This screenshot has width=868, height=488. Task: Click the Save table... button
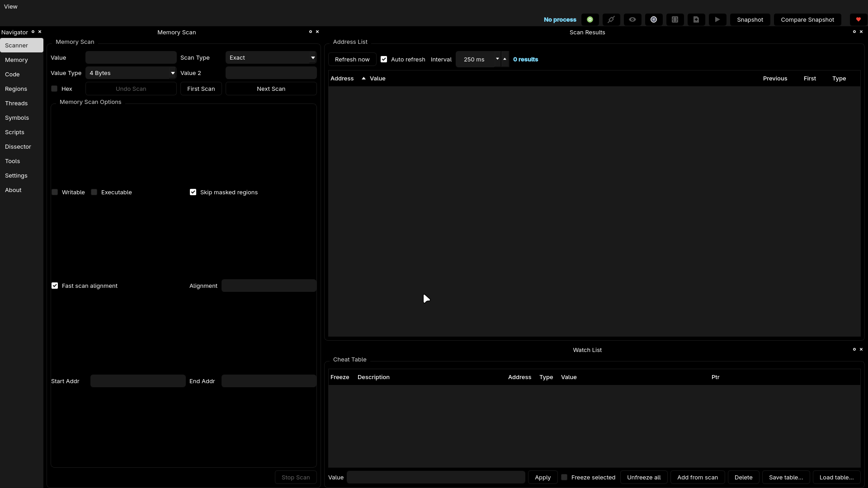click(x=786, y=477)
